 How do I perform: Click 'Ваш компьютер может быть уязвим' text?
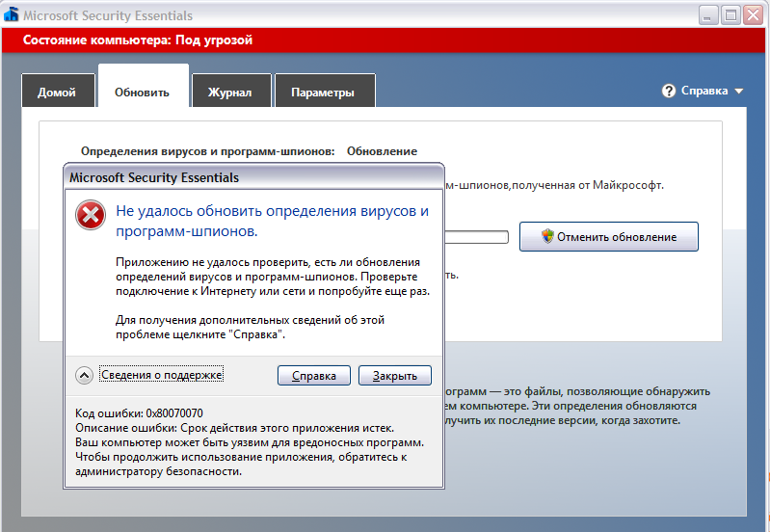(250, 442)
